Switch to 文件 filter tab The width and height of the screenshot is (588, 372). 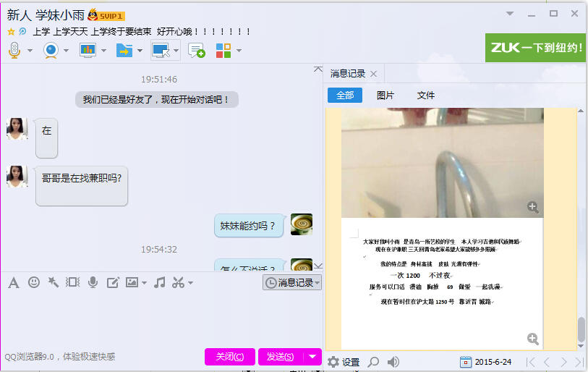click(425, 96)
